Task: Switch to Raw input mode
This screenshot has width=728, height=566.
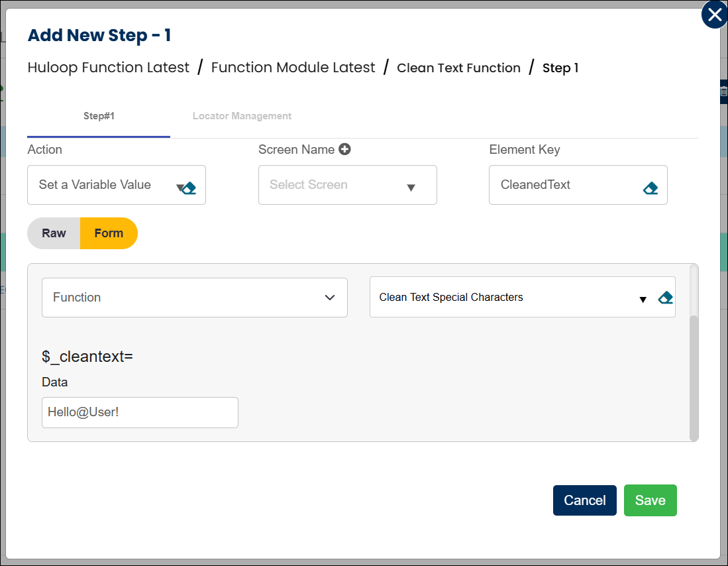Action: [x=54, y=233]
